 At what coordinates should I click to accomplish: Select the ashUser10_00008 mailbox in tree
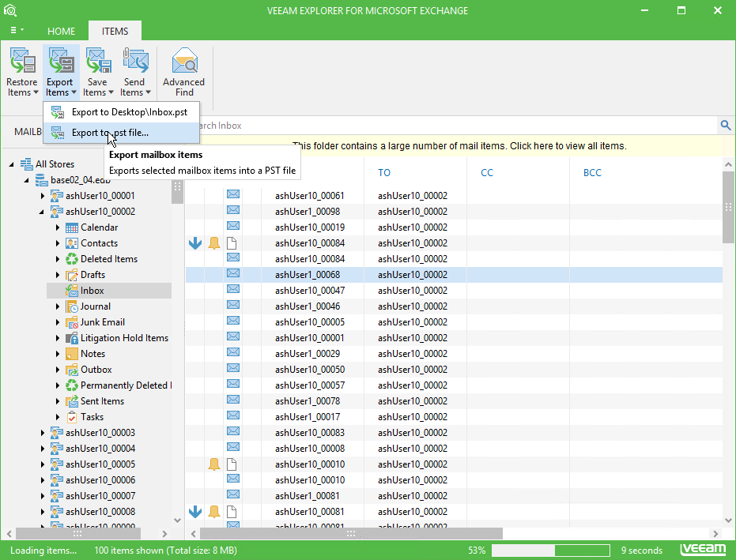(x=100, y=512)
